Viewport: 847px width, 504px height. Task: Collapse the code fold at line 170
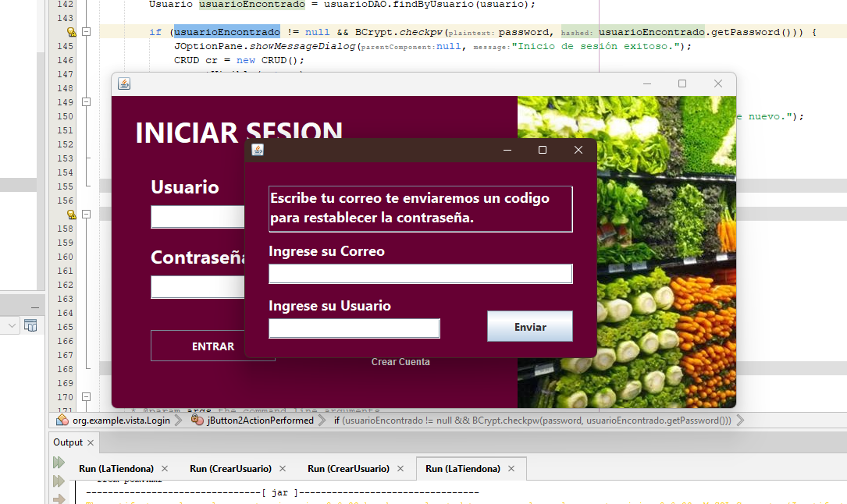tap(86, 396)
